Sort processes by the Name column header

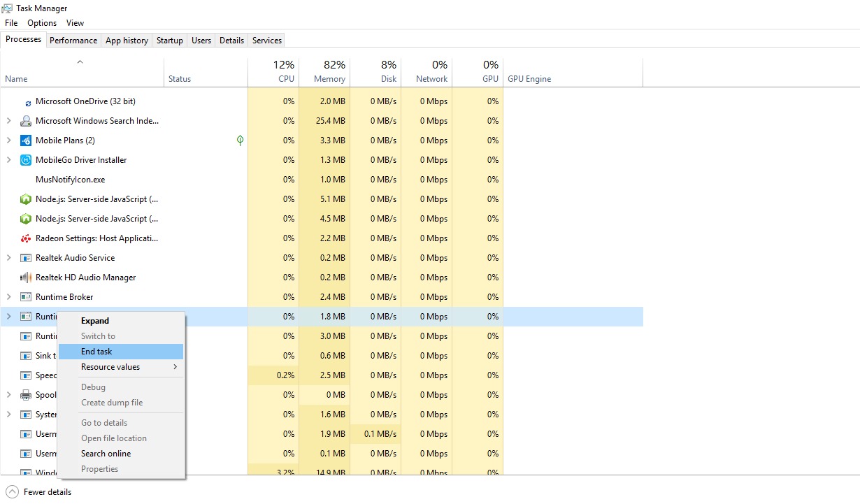82,73
